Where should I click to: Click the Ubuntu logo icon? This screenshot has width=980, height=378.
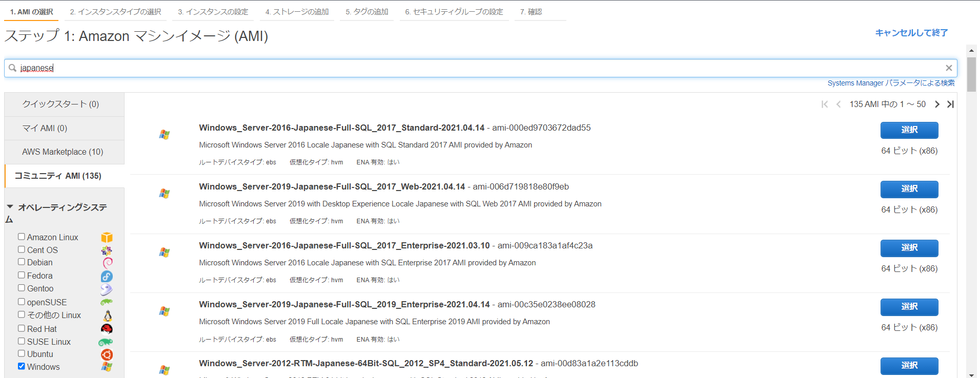click(x=107, y=354)
